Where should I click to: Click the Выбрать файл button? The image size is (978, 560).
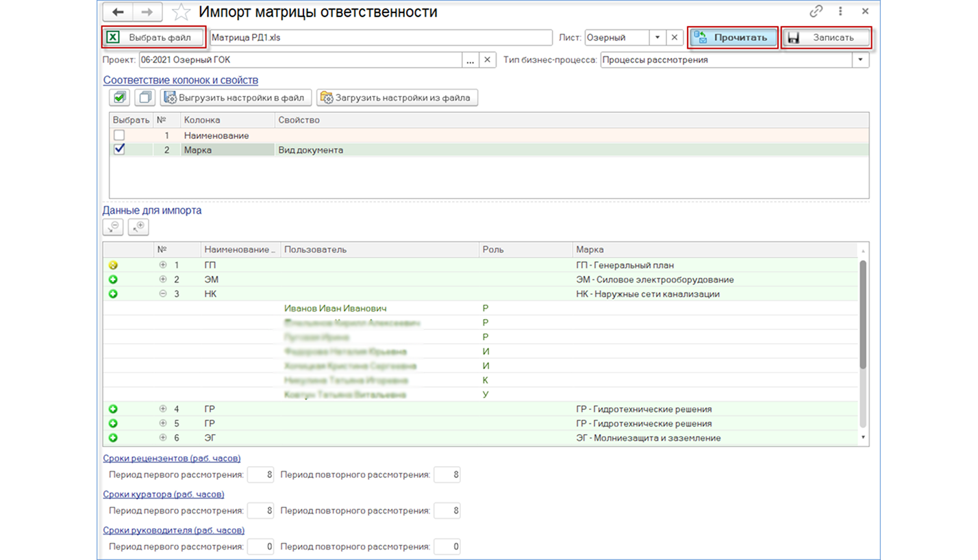(x=154, y=38)
